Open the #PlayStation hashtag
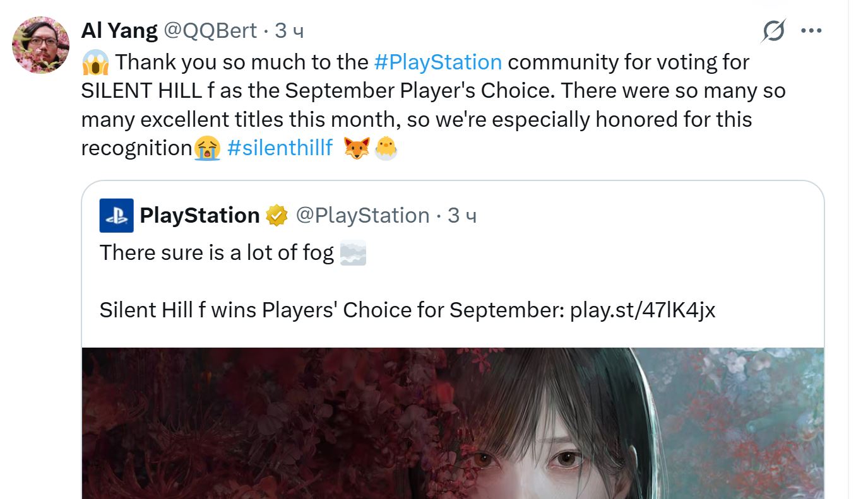This screenshot has height=499, width=868. pos(437,62)
